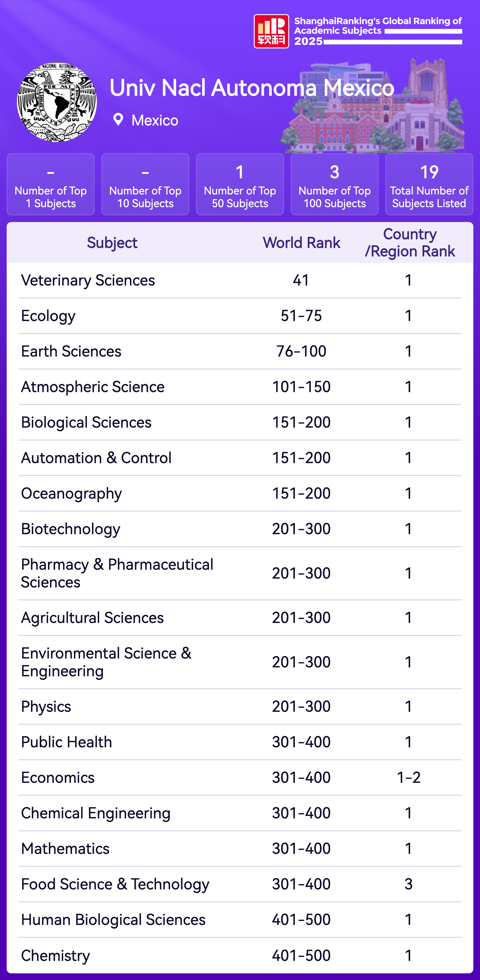
Task: Open the Univ Nacl Autonoma Mexico title
Action: point(252,87)
